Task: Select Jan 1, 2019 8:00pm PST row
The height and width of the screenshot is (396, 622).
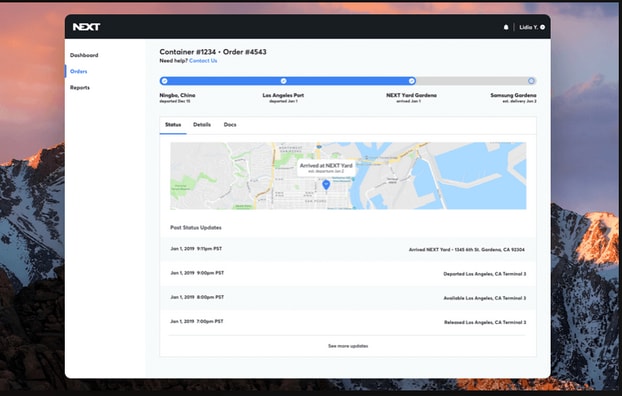Action: point(348,298)
